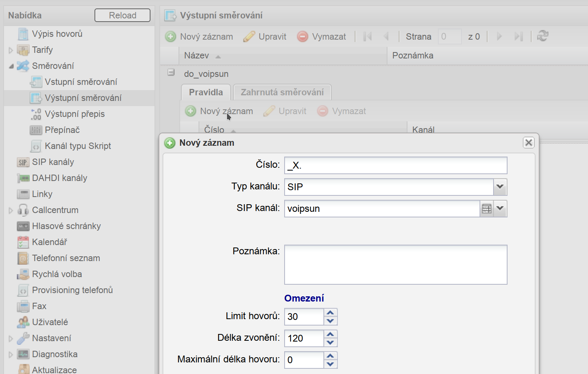The height and width of the screenshot is (374, 588).
Task: Click the Reload button
Action: tap(122, 15)
